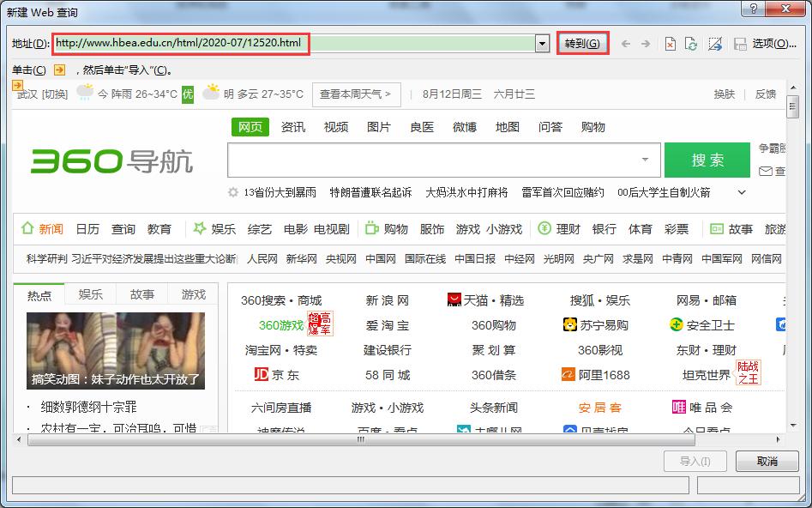Click the 安全卫士 globe icon

tap(677, 326)
